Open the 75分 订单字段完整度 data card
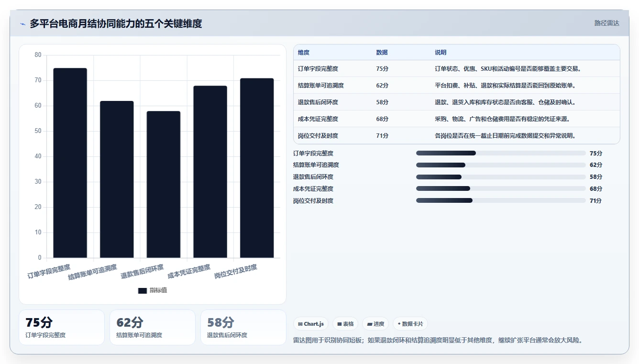Screen dimensions: 639x364 click(x=62, y=327)
